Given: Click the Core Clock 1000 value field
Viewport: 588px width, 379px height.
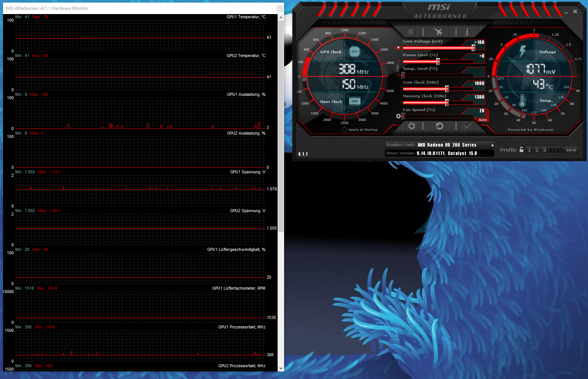Looking at the screenshot, I should (479, 83).
